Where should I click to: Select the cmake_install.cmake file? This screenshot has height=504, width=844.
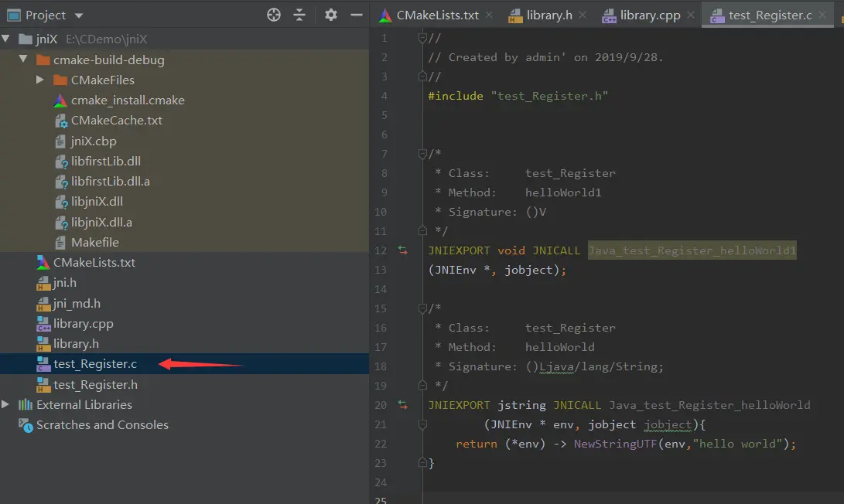pos(128,100)
